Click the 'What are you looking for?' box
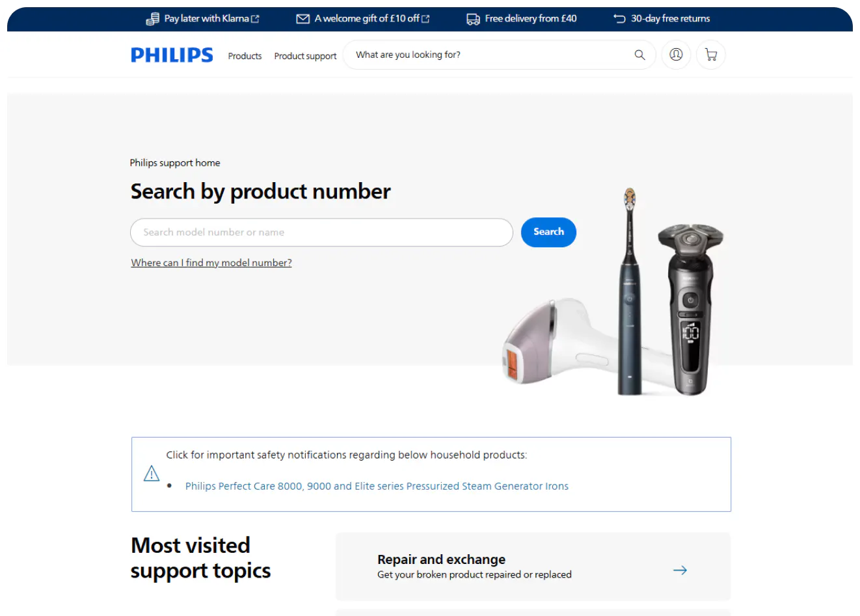Viewport: 860px width, 616px height. tap(499, 55)
